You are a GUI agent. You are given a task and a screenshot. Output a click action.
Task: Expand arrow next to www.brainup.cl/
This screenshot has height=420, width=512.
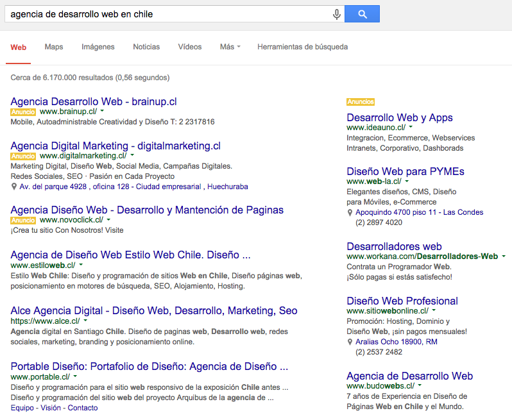point(102,111)
